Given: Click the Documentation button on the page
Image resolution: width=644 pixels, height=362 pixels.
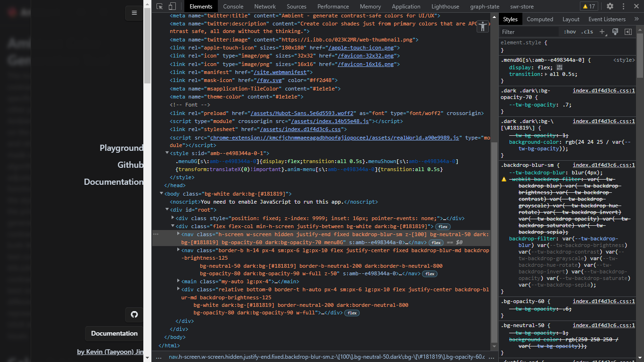Looking at the screenshot, I should 114,333.
